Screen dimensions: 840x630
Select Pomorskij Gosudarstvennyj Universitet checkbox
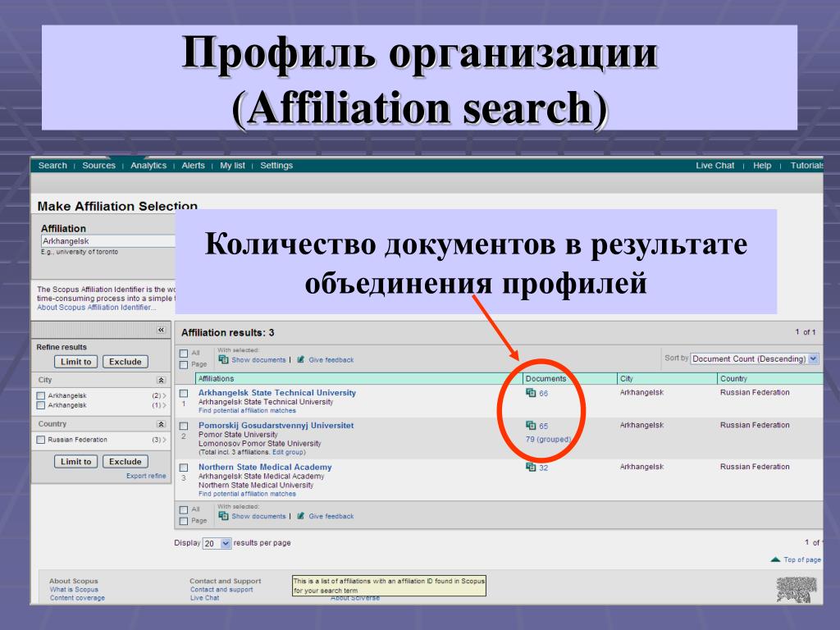point(184,426)
